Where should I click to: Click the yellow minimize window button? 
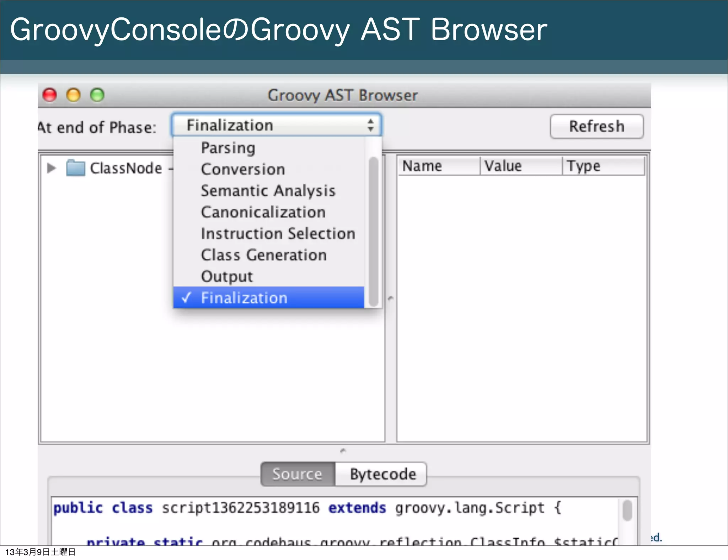tap(74, 95)
